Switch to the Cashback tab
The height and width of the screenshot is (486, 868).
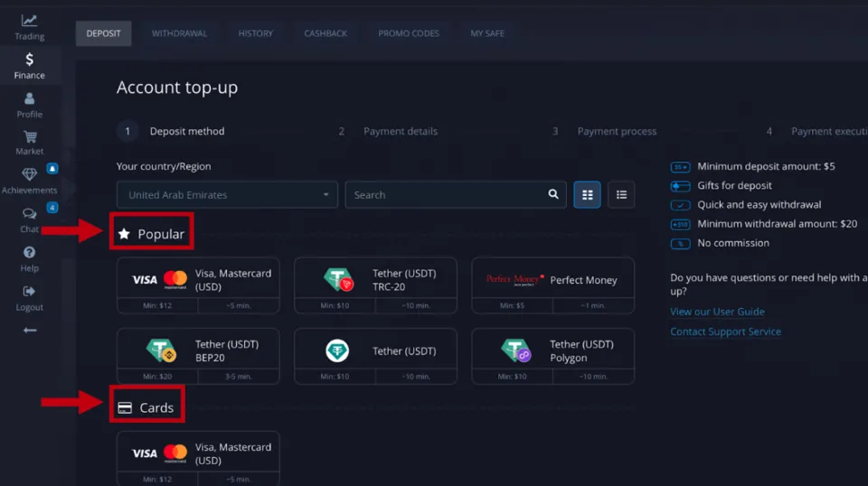coord(325,33)
